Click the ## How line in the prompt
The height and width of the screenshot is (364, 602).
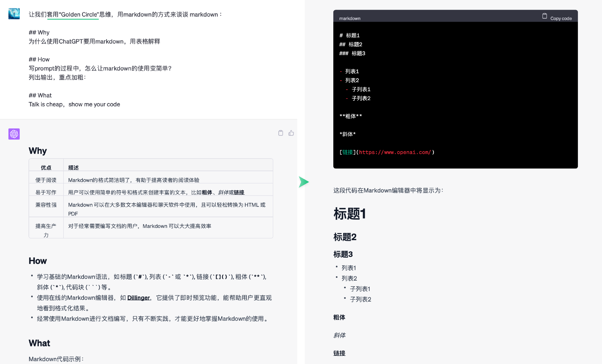click(x=39, y=59)
